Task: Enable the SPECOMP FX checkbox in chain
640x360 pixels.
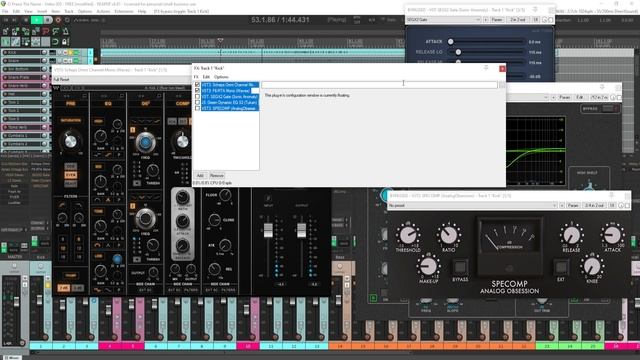Action: point(198,109)
